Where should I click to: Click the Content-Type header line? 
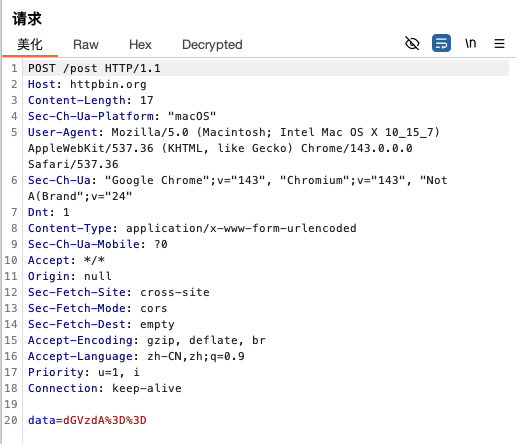(192, 228)
